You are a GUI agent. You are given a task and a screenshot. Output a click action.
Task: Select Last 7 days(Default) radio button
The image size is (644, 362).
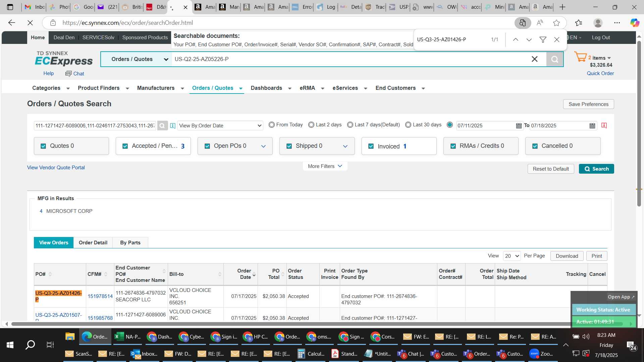(350, 125)
